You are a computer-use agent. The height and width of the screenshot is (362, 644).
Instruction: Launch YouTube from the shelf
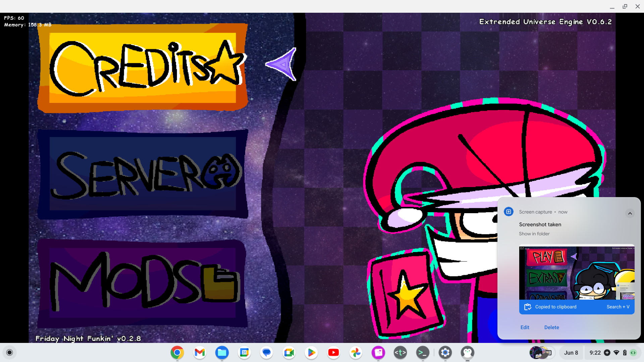point(334,353)
